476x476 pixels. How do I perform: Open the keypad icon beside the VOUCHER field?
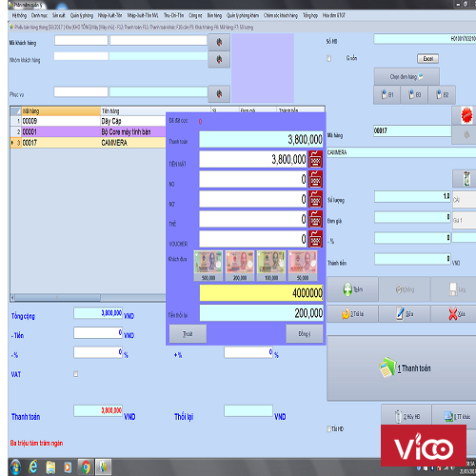click(315, 239)
